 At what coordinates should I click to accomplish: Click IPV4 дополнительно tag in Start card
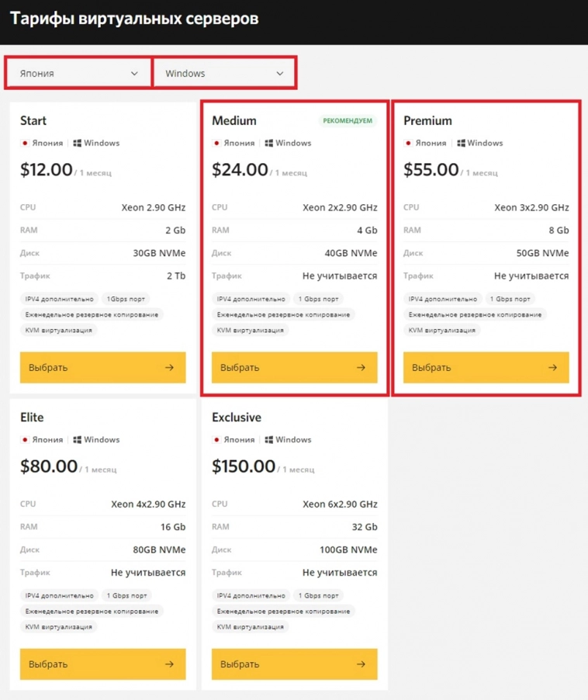58,299
